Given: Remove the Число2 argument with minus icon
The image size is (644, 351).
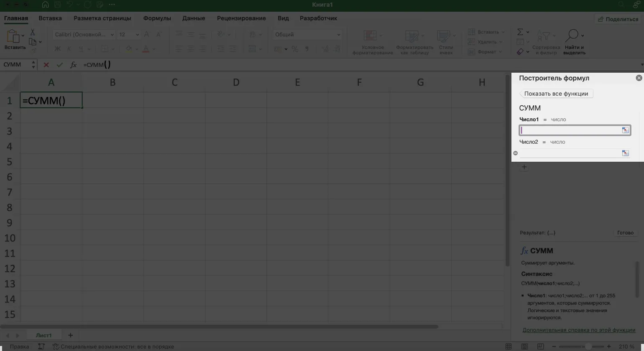Looking at the screenshot, I should 515,153.
